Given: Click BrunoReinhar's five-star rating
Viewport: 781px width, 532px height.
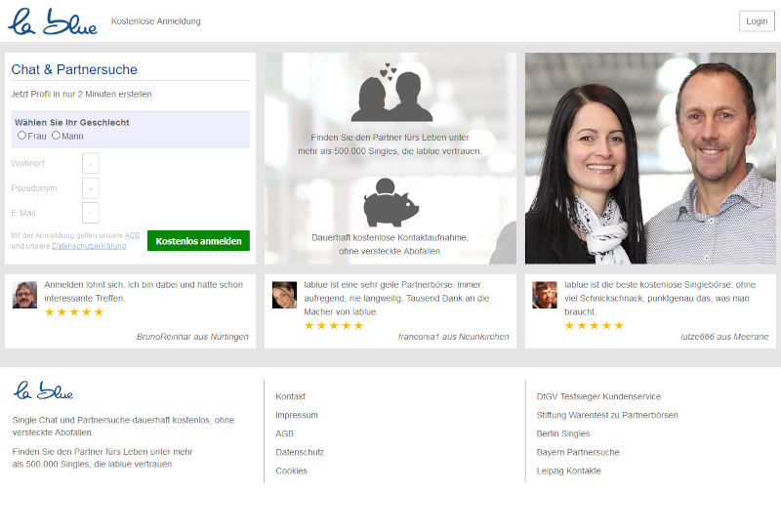Looking at the screenshot, I should (x=74, y=312).
